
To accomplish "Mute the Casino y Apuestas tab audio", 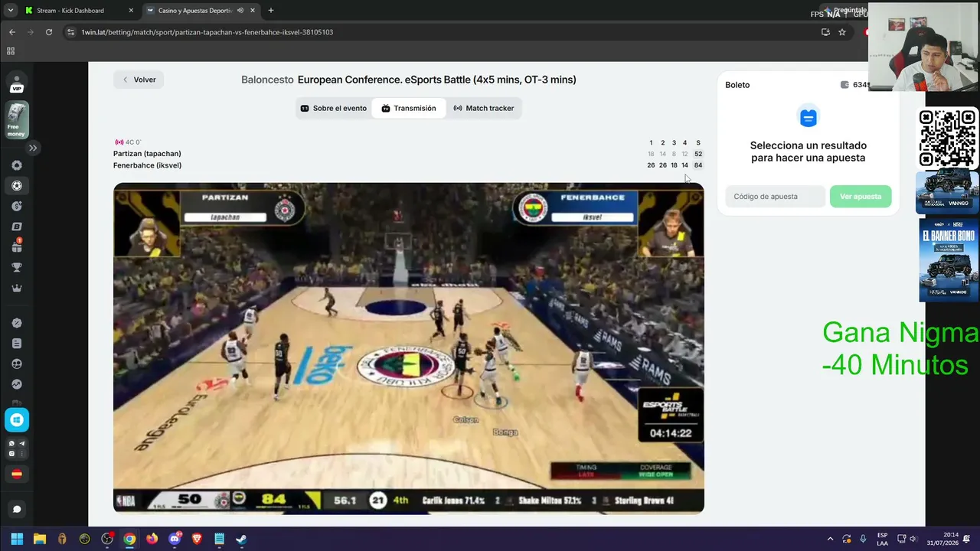I will (x=240, y=11).
